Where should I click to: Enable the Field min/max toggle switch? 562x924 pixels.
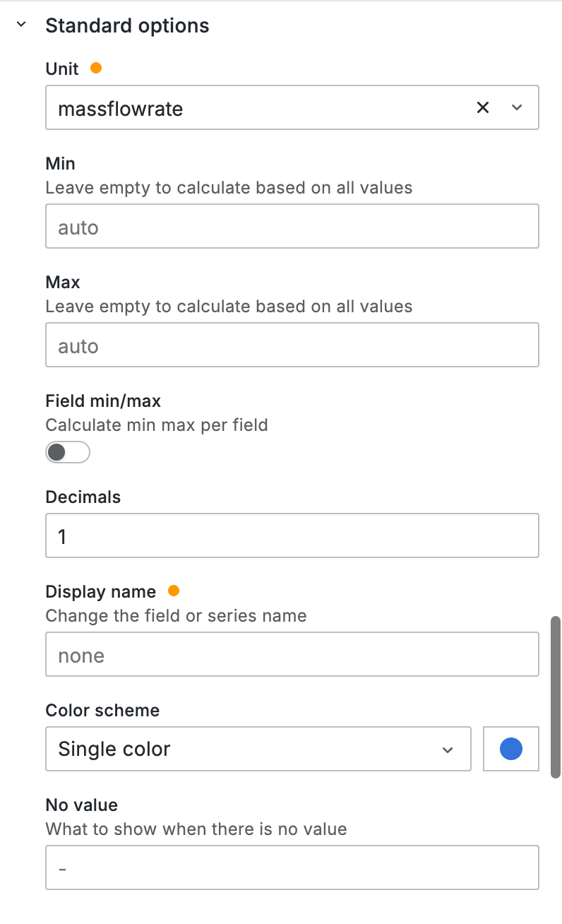click(x=68, y=452)
